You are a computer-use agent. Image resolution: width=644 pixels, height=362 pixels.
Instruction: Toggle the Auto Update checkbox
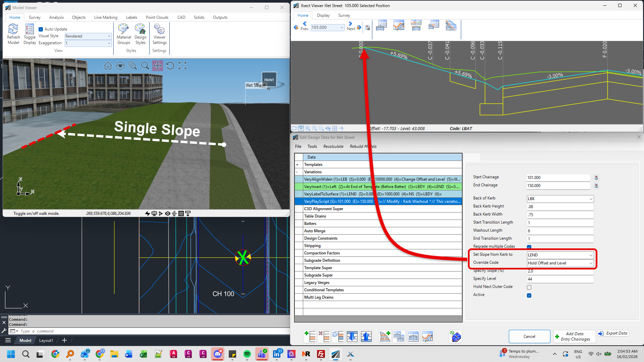[41, 29]
